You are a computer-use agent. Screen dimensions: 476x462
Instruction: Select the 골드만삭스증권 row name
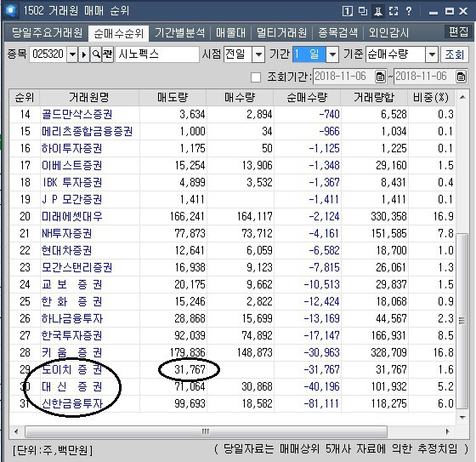(77, 115)
